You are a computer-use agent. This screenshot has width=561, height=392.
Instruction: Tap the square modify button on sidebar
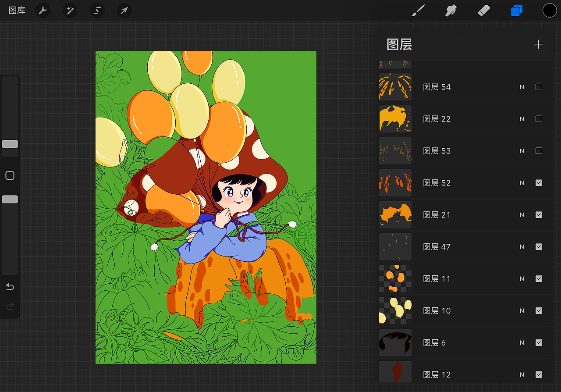coord(10,176)
